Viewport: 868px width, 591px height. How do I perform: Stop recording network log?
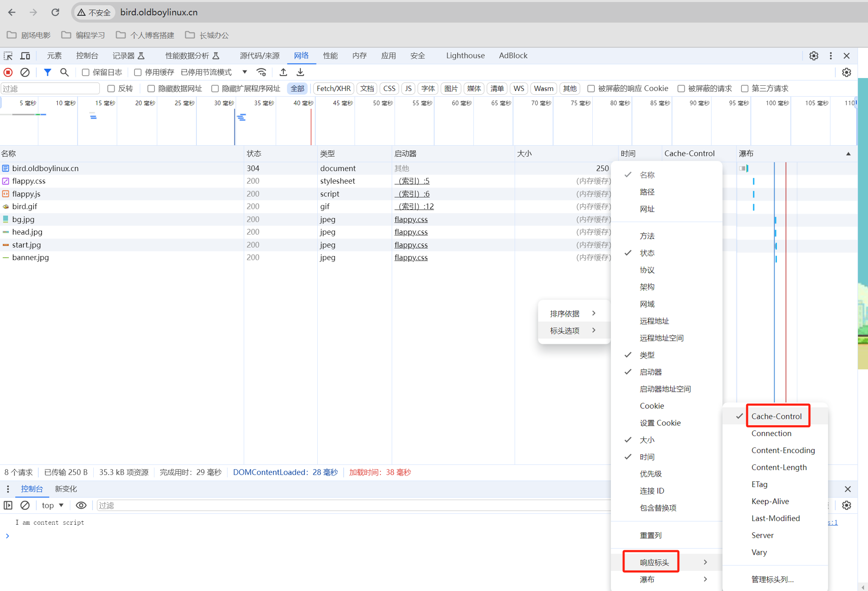8,72
